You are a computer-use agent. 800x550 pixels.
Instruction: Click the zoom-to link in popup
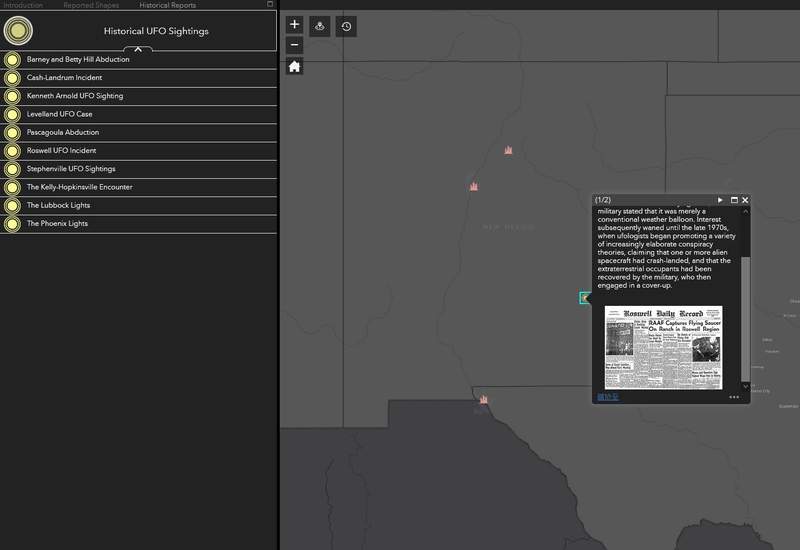pyautogui.click(x=608, y=397)
